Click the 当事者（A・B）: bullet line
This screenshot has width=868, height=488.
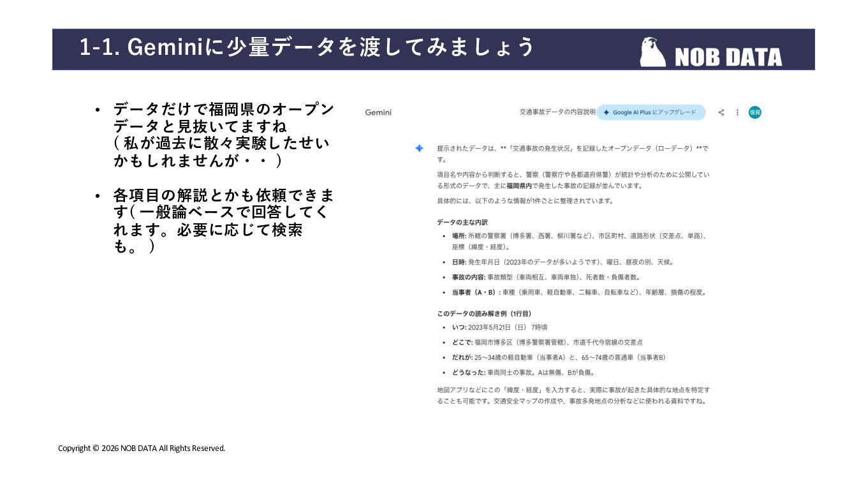[x=579, y=292]
